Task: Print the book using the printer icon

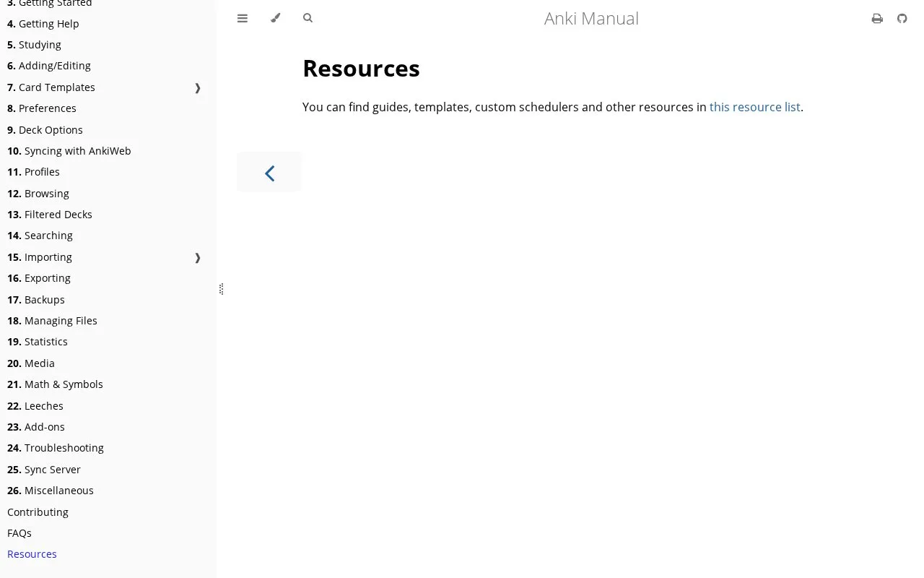Action: (877, 19)
